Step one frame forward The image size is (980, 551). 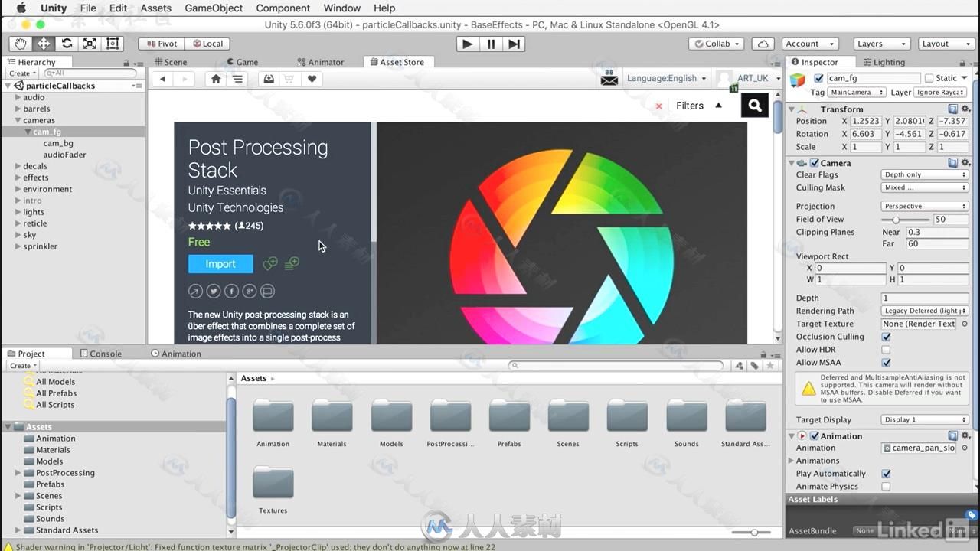tap(514, 44)
